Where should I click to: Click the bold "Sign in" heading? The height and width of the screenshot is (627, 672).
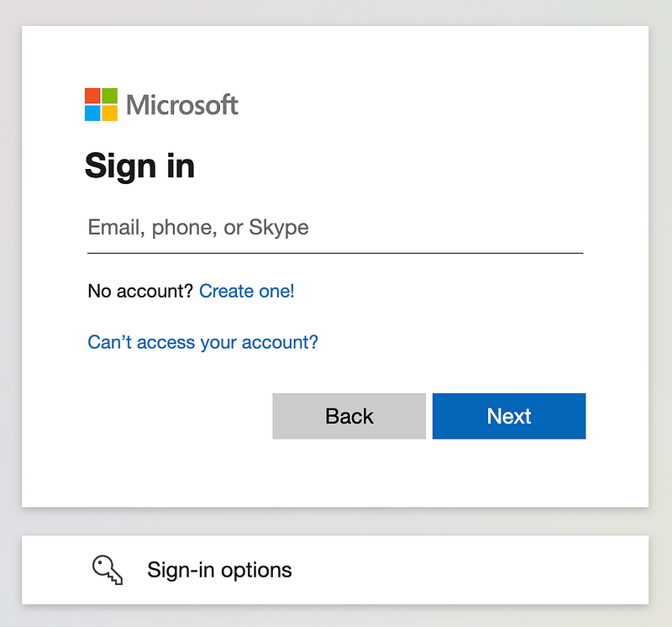click(139, 166)
